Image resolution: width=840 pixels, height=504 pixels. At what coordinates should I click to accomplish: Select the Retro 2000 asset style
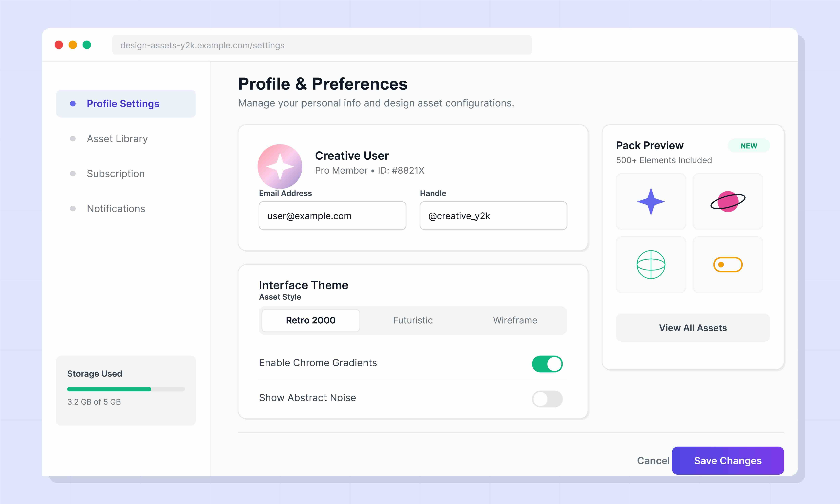point(311,320)
